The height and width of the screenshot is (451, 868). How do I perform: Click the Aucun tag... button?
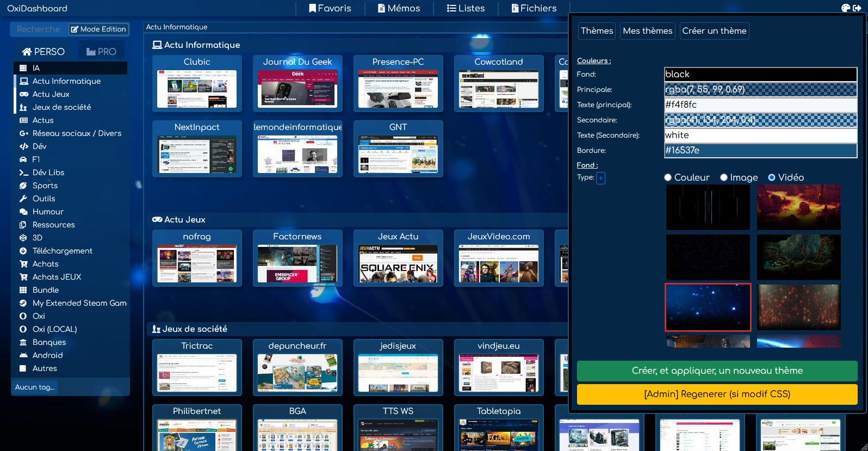coord(35,387)
